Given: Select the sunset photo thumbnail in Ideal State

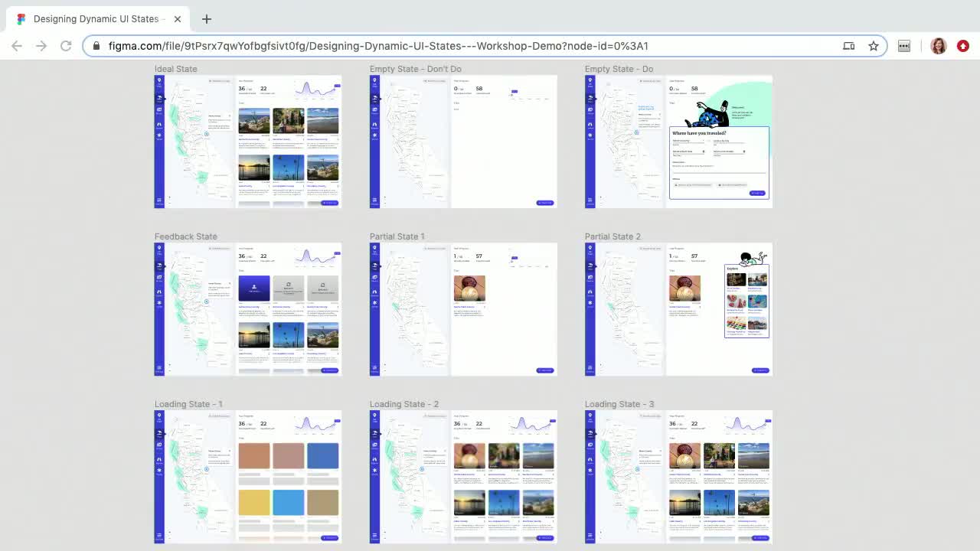Looking at the screenshot, I should tap(254, 167).
